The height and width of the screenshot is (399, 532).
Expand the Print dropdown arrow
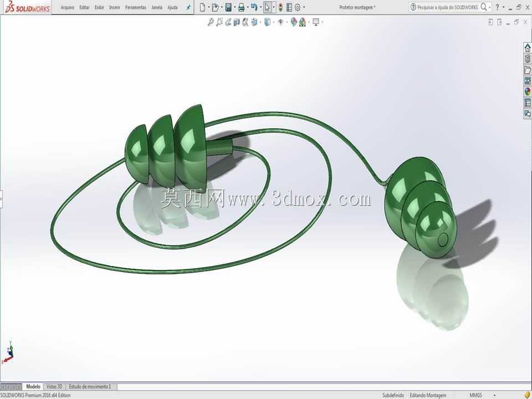248,7
